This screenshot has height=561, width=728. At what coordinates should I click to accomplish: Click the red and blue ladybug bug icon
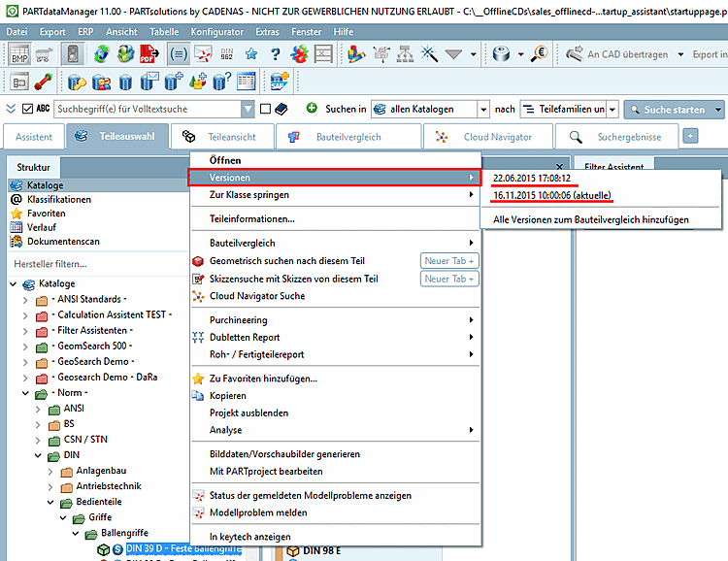tap(300, 54)
